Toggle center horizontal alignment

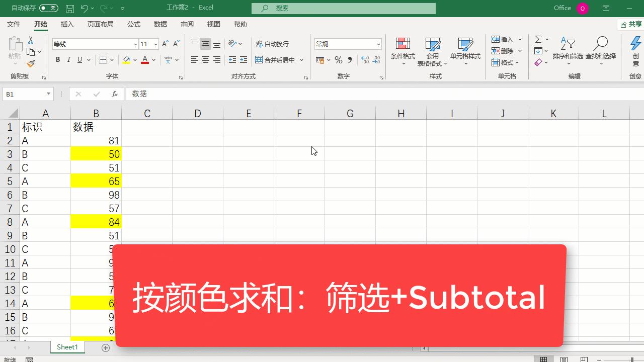206,60
